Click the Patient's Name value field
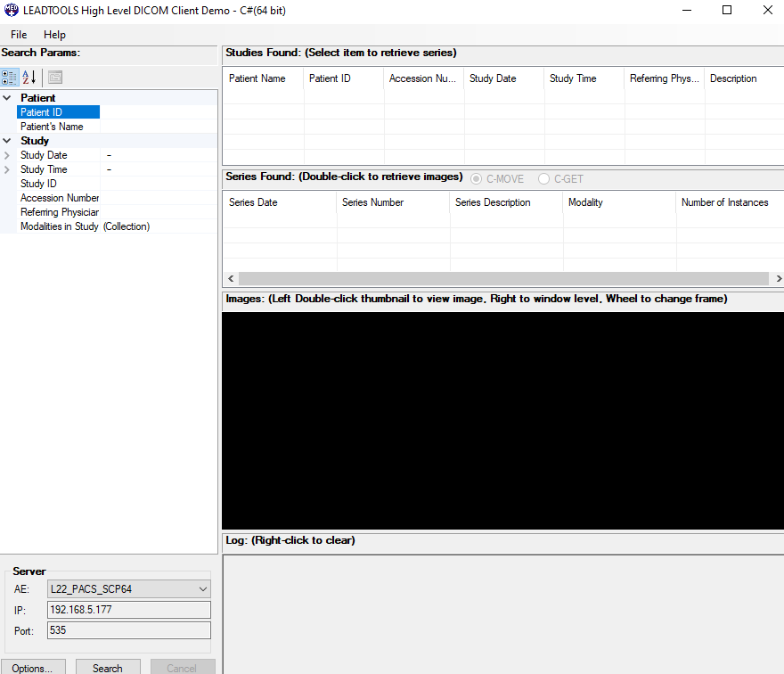The width and height of the screenshot is (784, 674). click(x=159, y=127)
